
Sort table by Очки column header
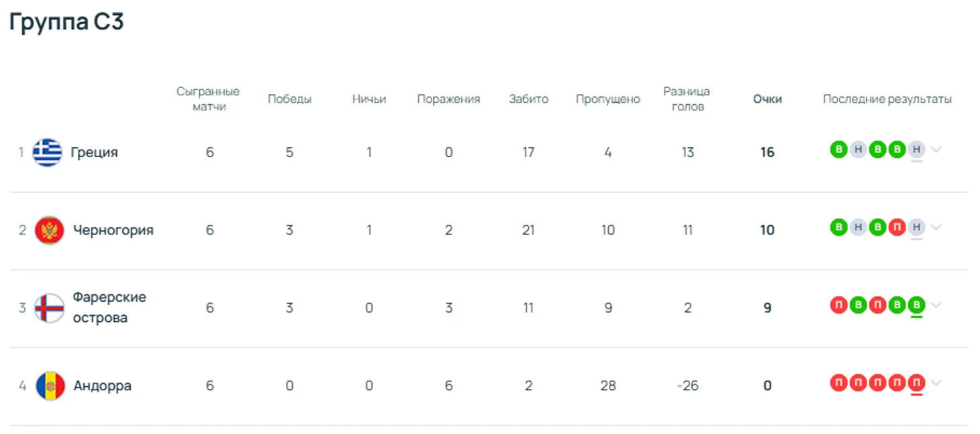point(767,99)
